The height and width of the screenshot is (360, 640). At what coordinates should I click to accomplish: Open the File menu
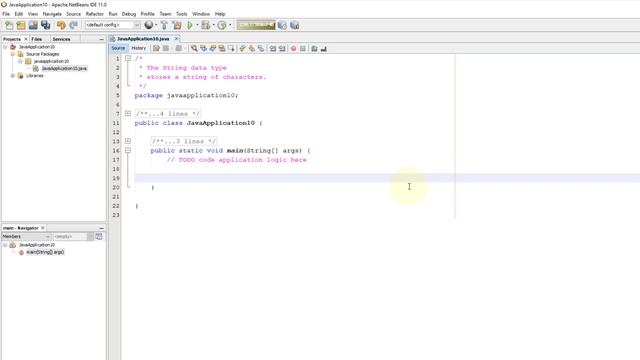click(x=6, y=14)
